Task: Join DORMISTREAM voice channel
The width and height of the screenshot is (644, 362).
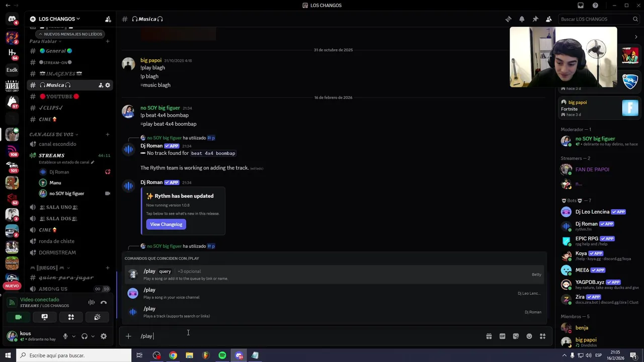Action: point(70,252)
